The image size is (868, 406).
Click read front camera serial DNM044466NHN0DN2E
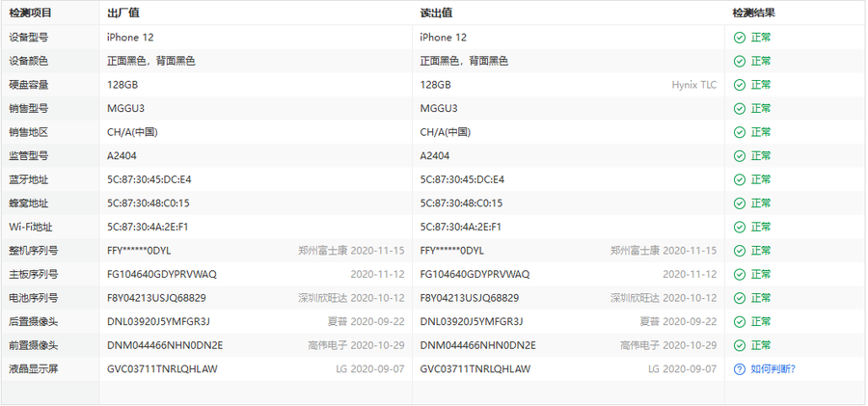(477, 345)
